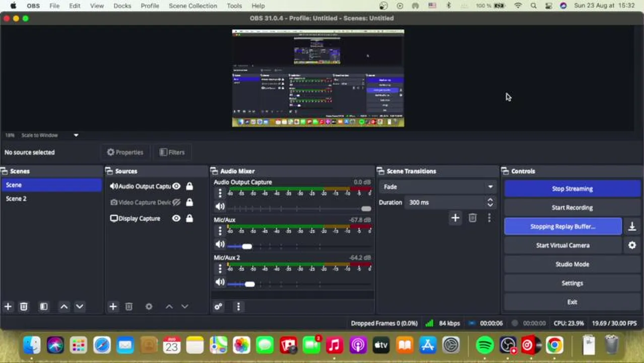The width and height of the screenshot is (644, 363).
Task: Move scene up arrow in Scenes panel
Action: pyautogui.click(x=64, y=307)
